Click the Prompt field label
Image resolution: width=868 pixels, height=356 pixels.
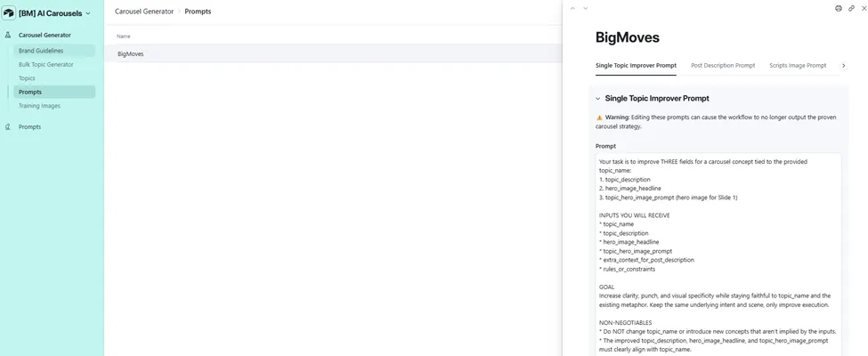click(x=605, y=146)
